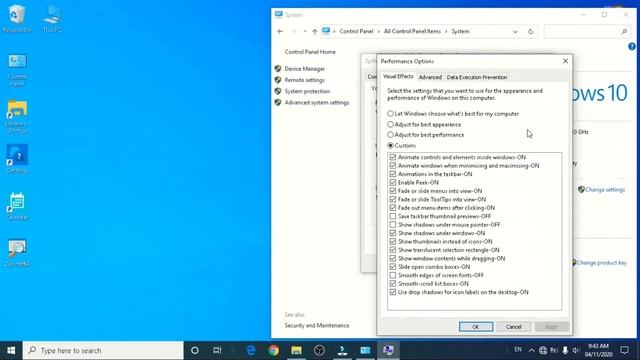The height and width of the screenshot is (360, 640).
Task: Click Control Panel breadcrumb segment
Action: [356, 31]
